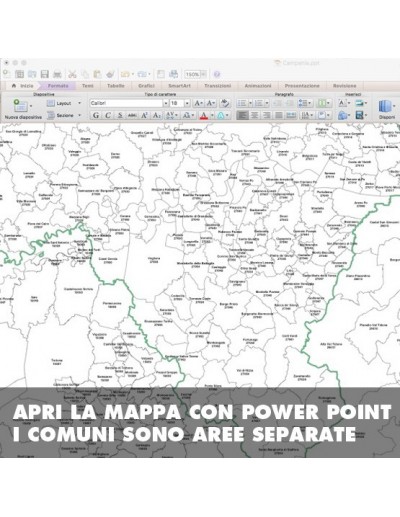Viewport: 400px width, 517px height.
Task: Open the Animazioni tab
Action: (x=258, y=86)
